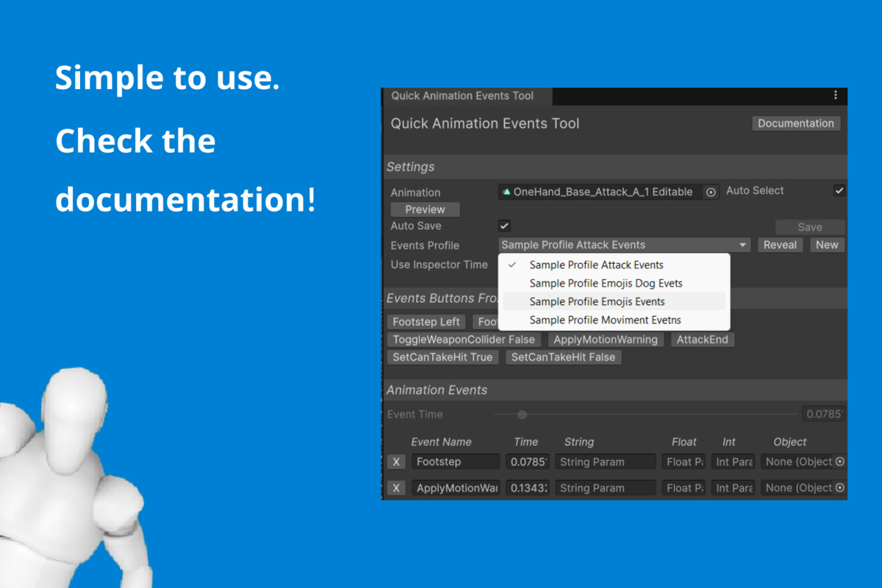Image resolution: width=882 pixels, height=588 pixels.
Task: Click the Object column header
Action: (790, 442)
